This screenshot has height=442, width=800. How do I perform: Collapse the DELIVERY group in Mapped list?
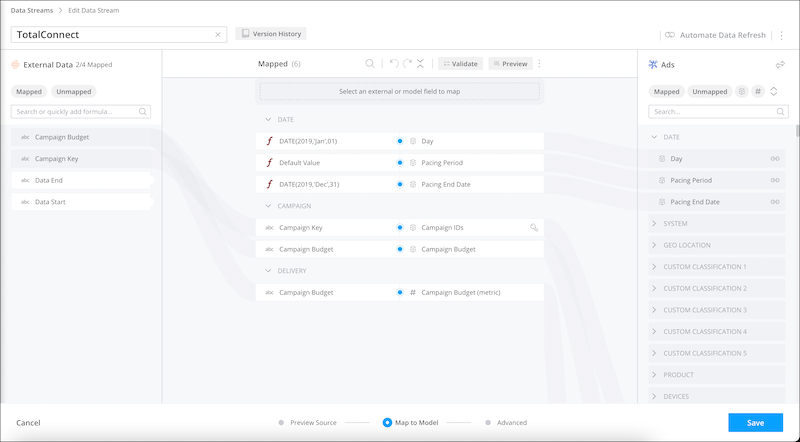tap(268, 271)
